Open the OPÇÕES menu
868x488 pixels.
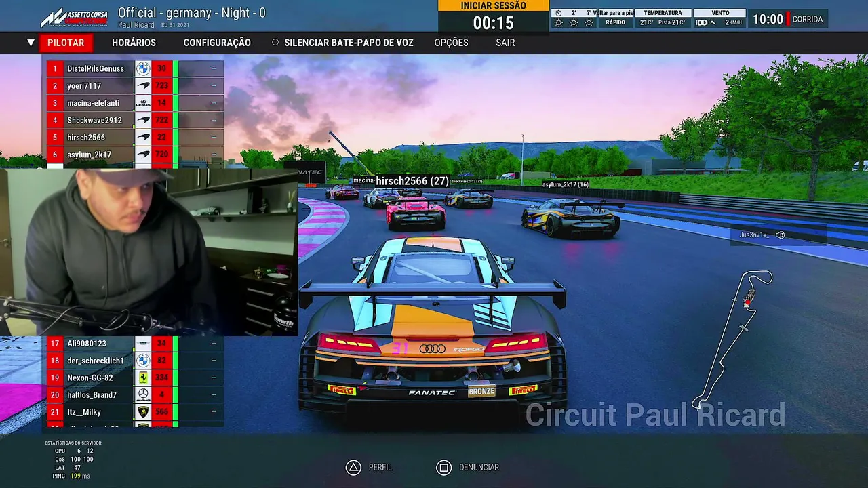pos(452,43)
